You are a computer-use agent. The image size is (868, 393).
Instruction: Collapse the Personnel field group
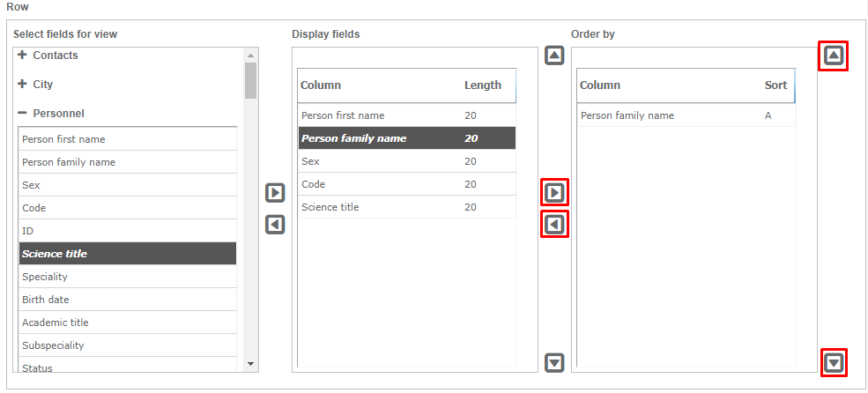coord(22,114)
